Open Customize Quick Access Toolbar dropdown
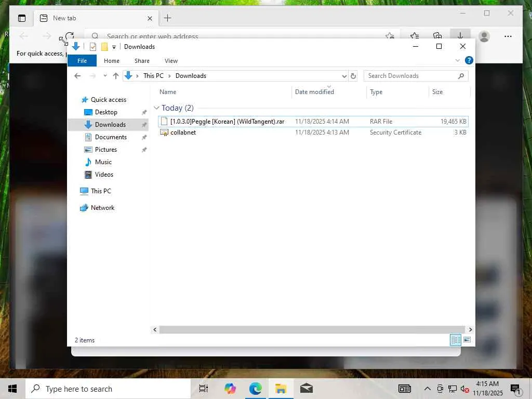Image resolution: width=532 pixels, height=399 pixels. coord(114,47)
